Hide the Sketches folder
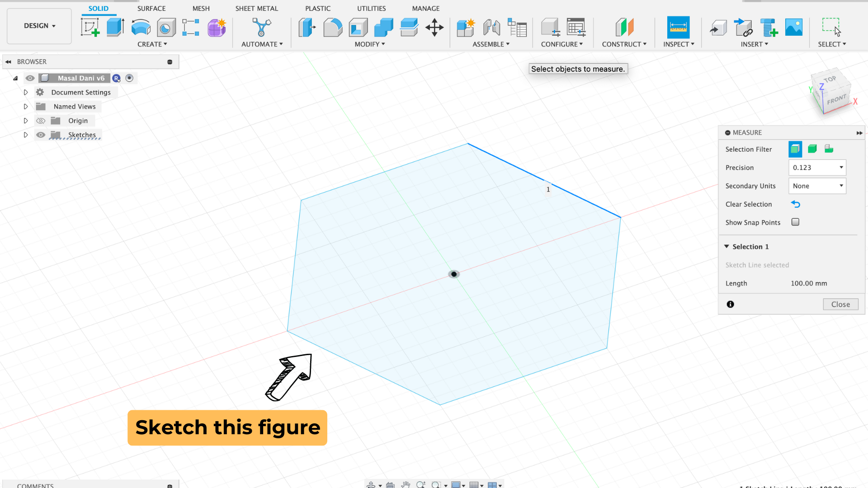 pos(41,135)
